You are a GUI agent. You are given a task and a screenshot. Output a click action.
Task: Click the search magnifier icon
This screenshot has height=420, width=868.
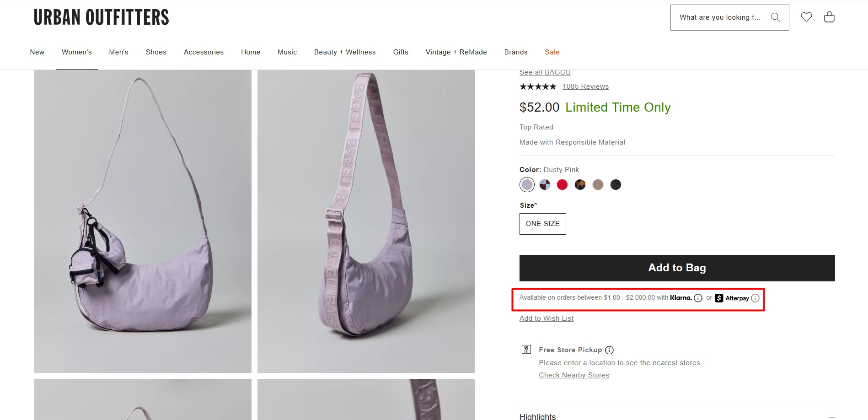[x=775, y=17]
